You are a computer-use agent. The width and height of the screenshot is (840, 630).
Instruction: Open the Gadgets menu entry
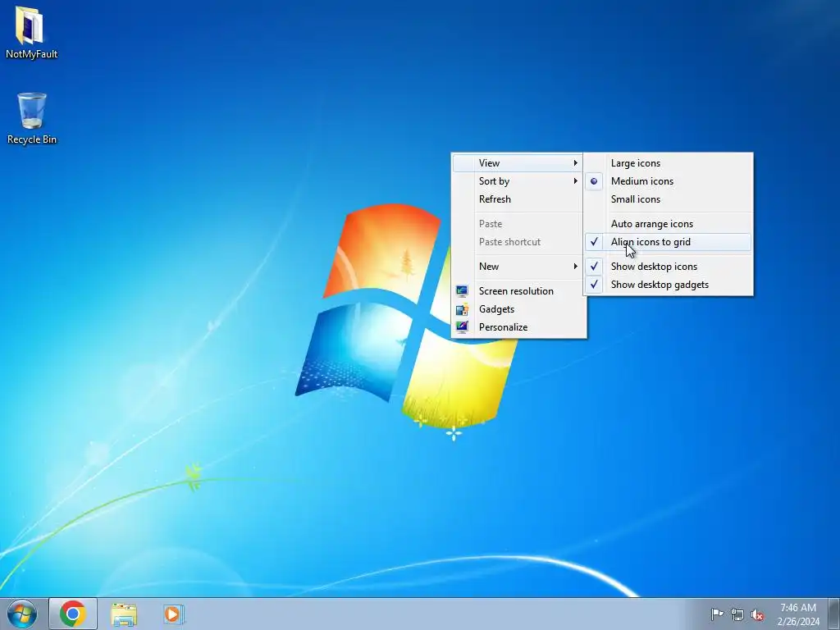click(x=518, y=309)
